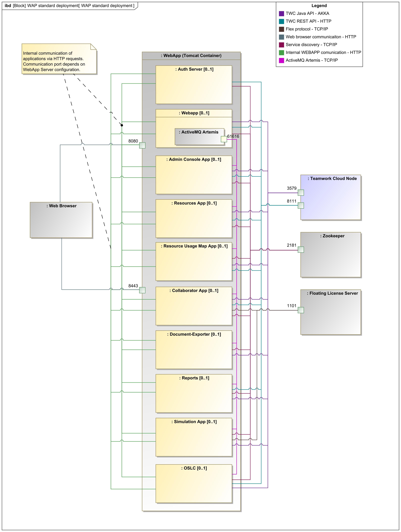Viewport: 401px width, 532px height.
Task: Click the 8443 port square
Action: pos(142,290)
